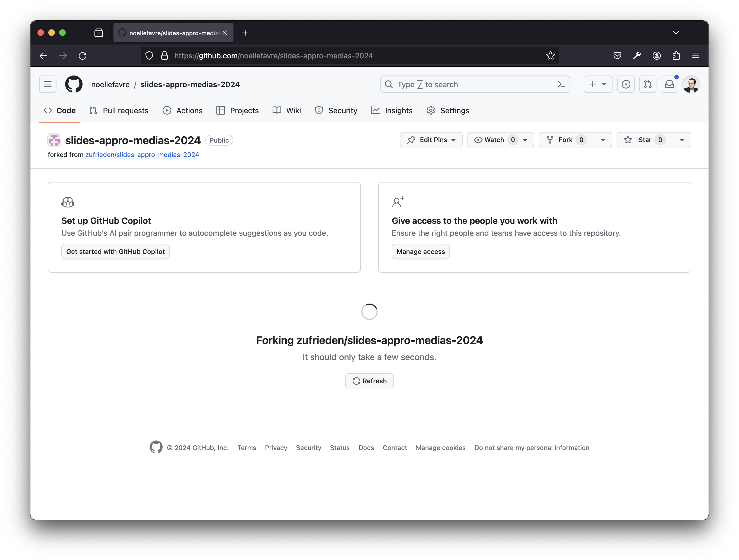Focus the Type to search field

click(x=468, y=84)
